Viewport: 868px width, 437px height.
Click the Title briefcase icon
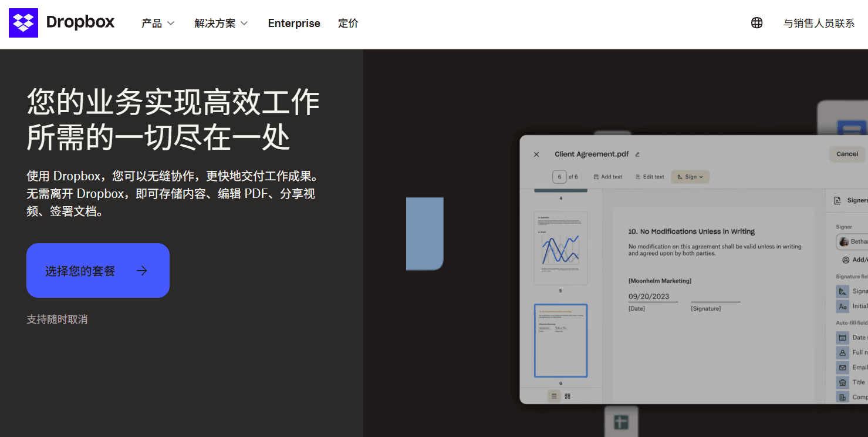(843, 382)
